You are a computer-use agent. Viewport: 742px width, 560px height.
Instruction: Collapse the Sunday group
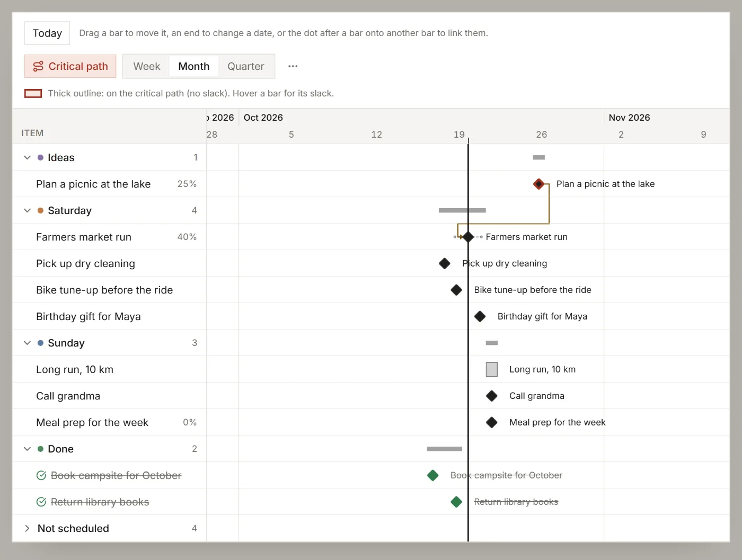click(x=27, y=343)
